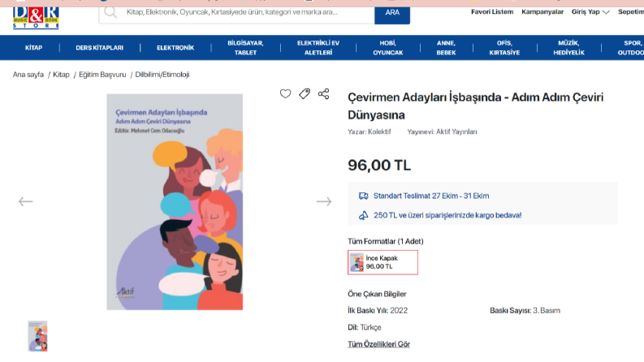Click the Tüm Formatlar (1 Adet) label
The width and height of the screenshot is (644, 362).
click(x=386, y=241)
